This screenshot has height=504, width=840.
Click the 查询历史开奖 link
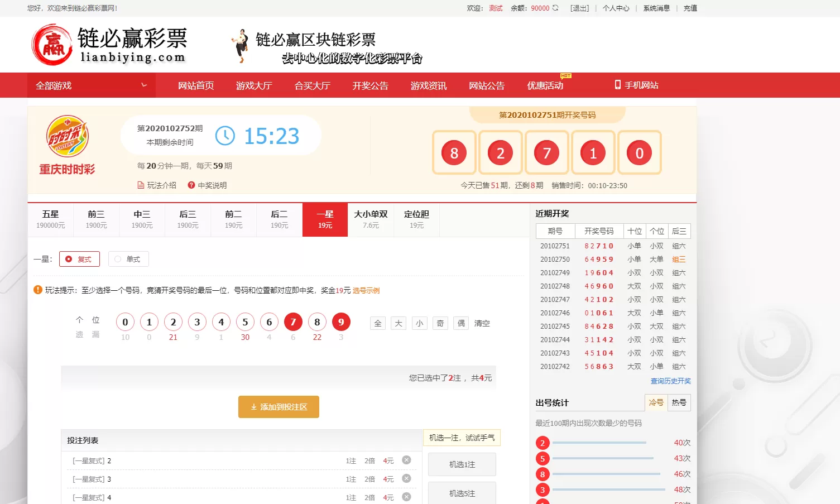(x=670, y=381)
